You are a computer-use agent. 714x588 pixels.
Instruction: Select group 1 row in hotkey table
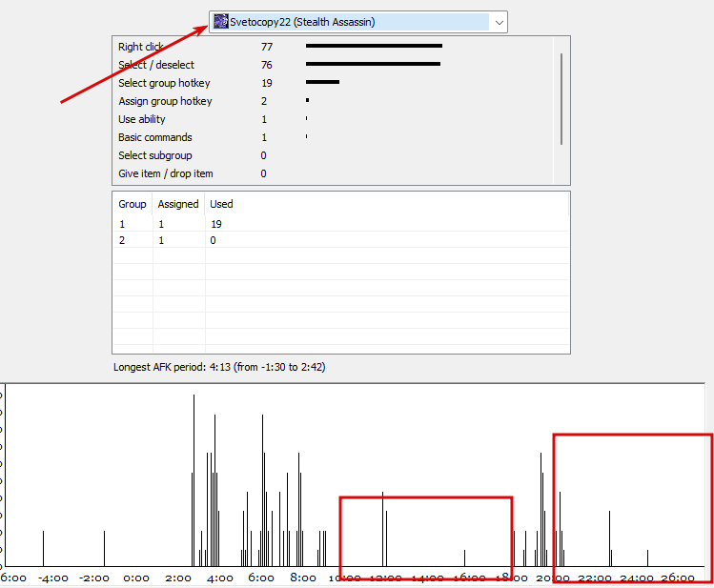(341, 224)
